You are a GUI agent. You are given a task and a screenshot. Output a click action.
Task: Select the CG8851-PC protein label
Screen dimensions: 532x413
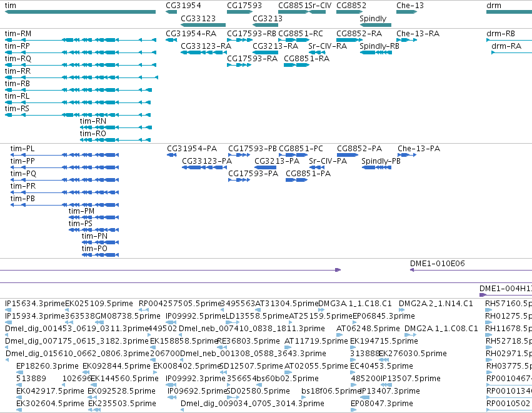click(301, 149)
